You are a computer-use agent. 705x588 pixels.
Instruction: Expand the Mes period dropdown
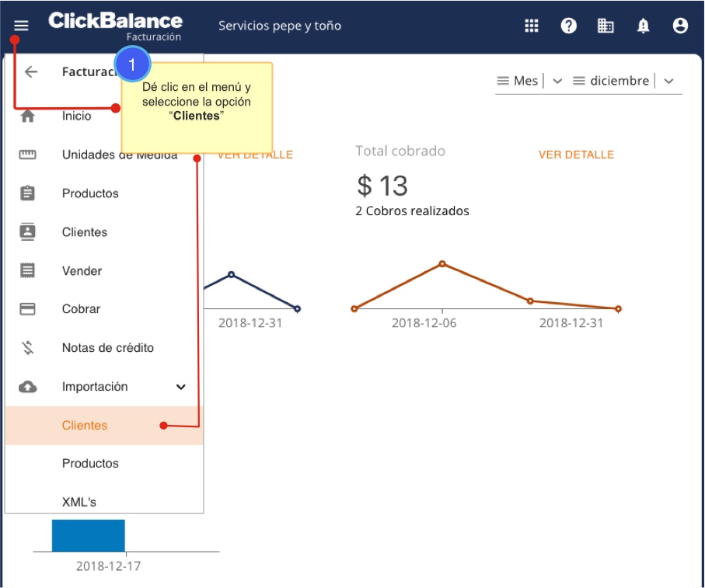tap(557, 81)
